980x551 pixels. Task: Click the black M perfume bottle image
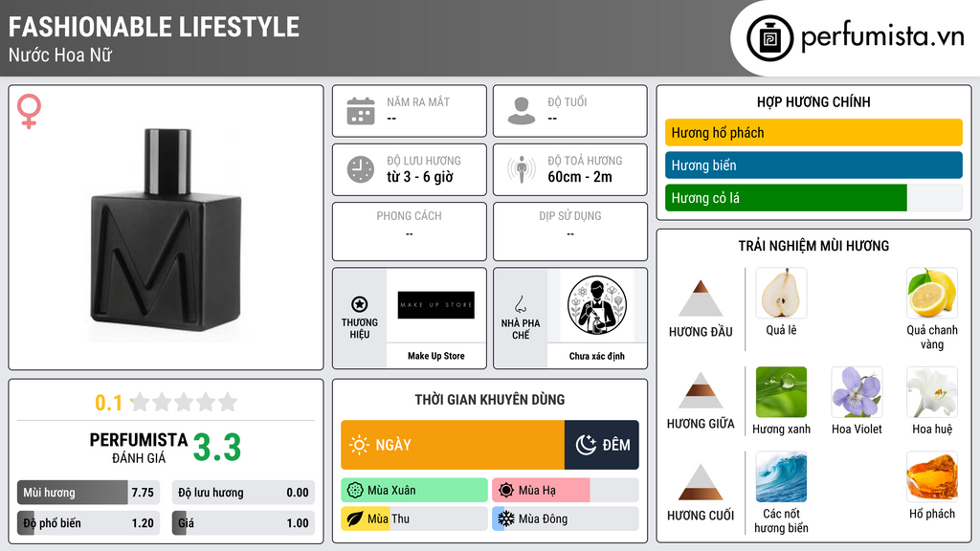pos(166,231)
